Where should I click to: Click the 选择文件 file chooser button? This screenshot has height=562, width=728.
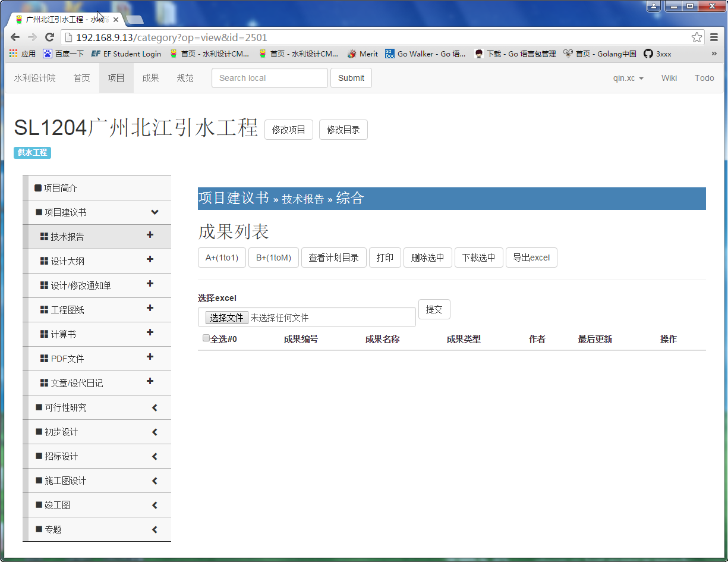click(227, 318)
